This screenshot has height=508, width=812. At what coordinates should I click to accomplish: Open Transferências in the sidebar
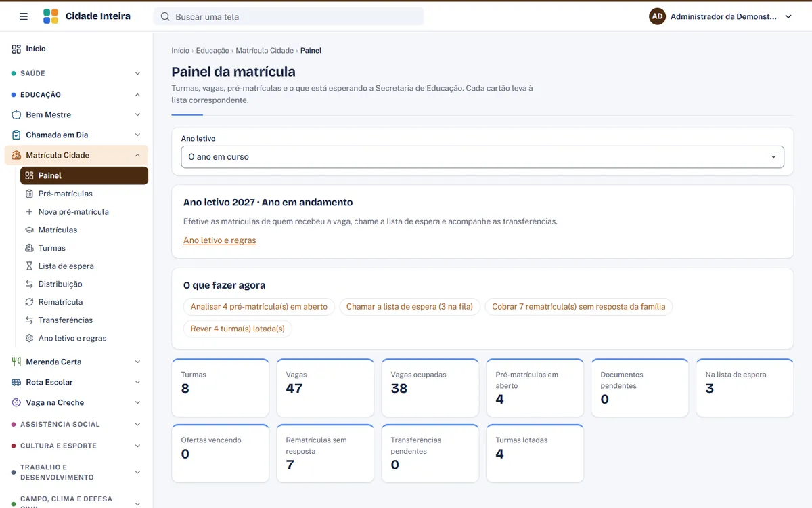(84, 320)
